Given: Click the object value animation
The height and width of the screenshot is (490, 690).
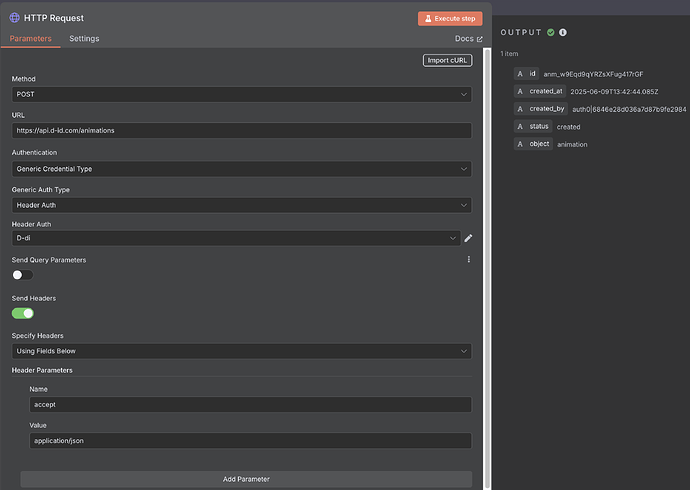Looking at the screenshot, I should click(572, 145).
